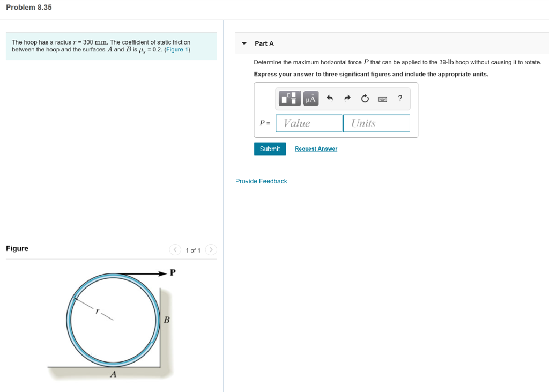Click the right chevron figure navigation arrow
549x392 pixels.
pos(211,249)
